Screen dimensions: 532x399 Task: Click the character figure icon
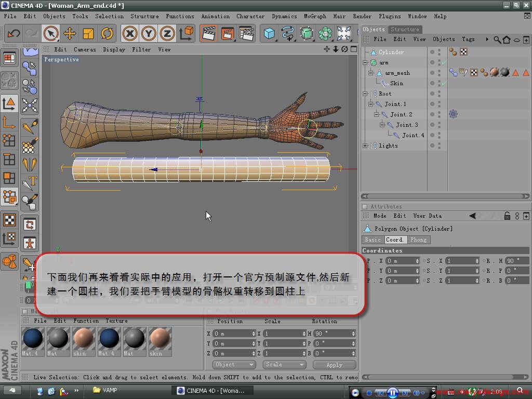tap(30, 243)
